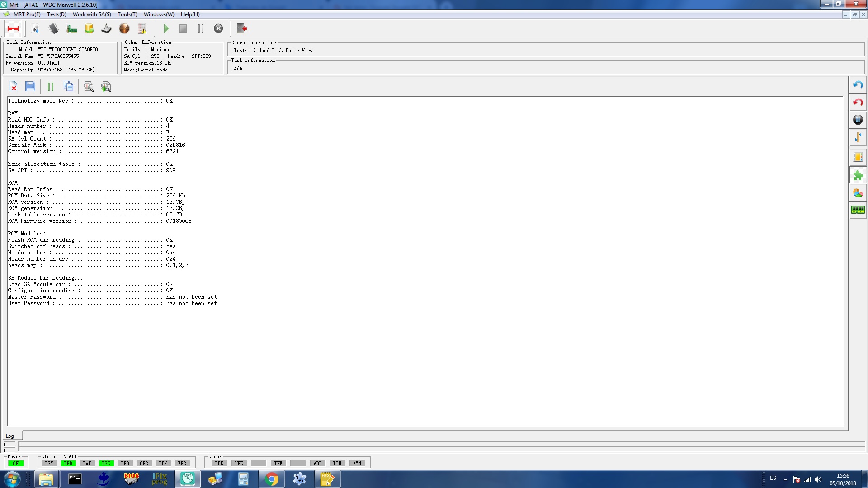This screenshot has height=488, width=868.
Task: Pause the task in main toolbar
Action: click(201, 28)
